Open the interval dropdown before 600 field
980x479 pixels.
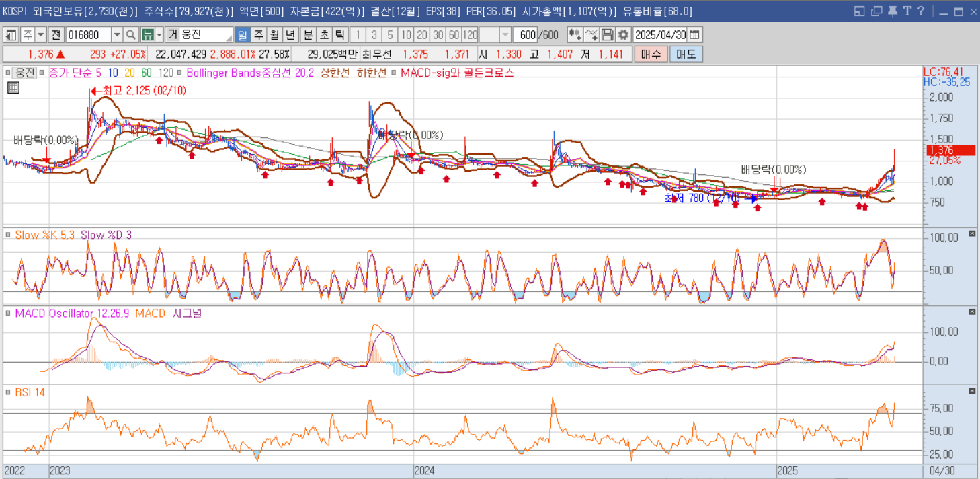point(505,35)
